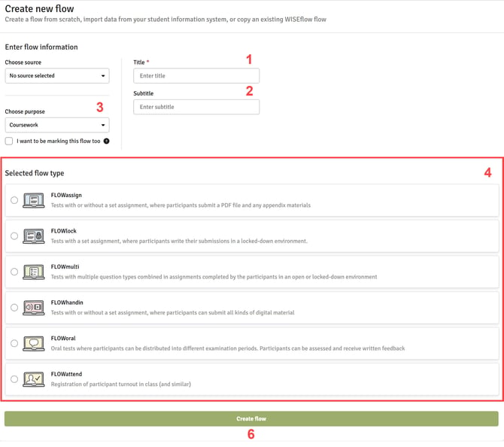This screenshot has height=447, width=504.
Task: Click 'Oral tests where participants' description text
Action: (228, 348)
